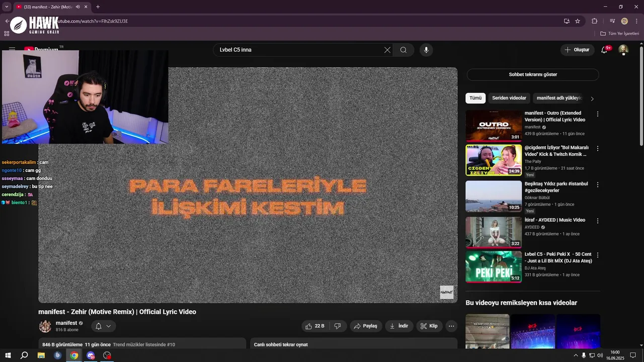This screenshot has height=362, width=644.
Task: Open the more actions three-dot button
Action: (x=451, y=326)
